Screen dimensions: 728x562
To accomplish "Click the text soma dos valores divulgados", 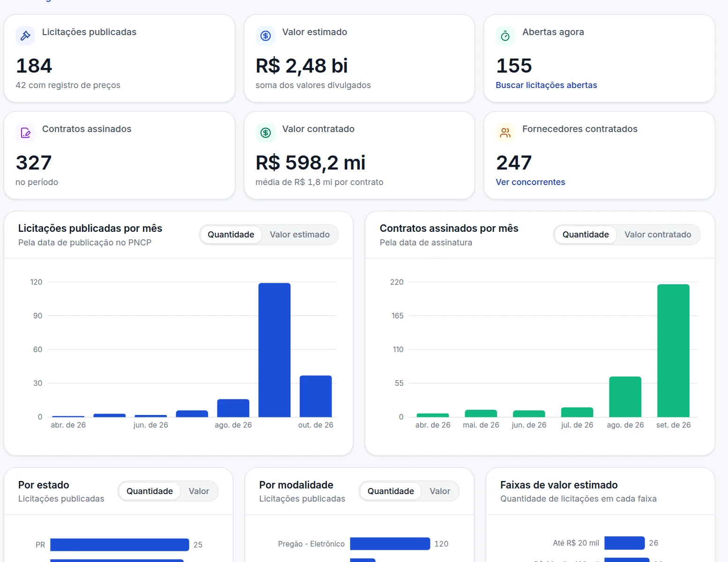I will [313, 85].
